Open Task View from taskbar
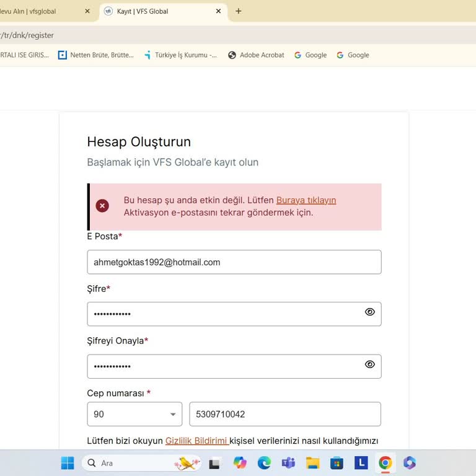The width and height of the screenshot is (476, 476). pos(214,463)
